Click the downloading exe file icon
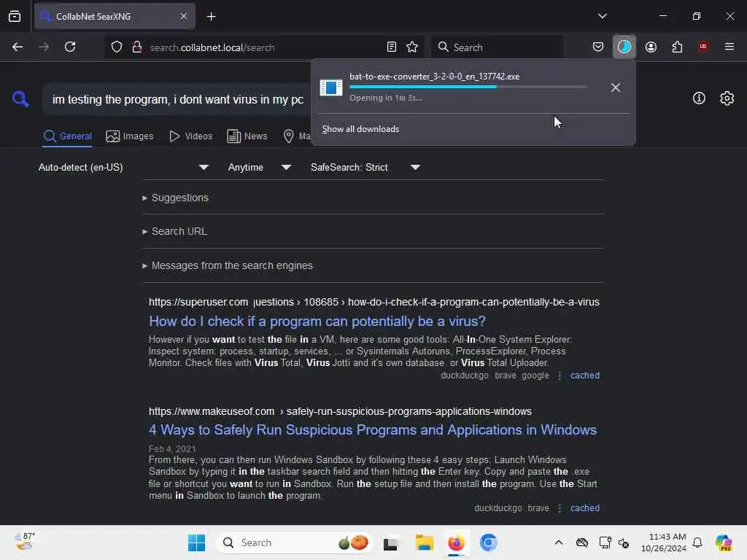Viewport: 747px width, 560px height. pyautogui.click(x=331, y=87)
